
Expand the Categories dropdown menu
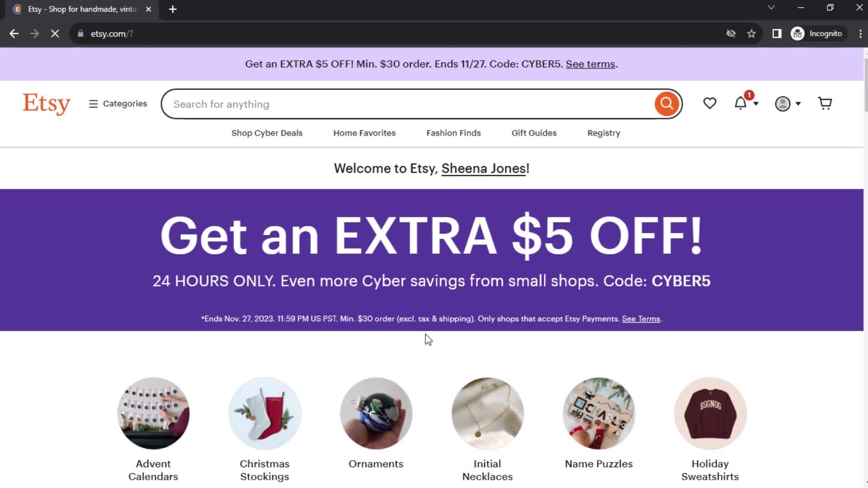click(x=118, y=103)
